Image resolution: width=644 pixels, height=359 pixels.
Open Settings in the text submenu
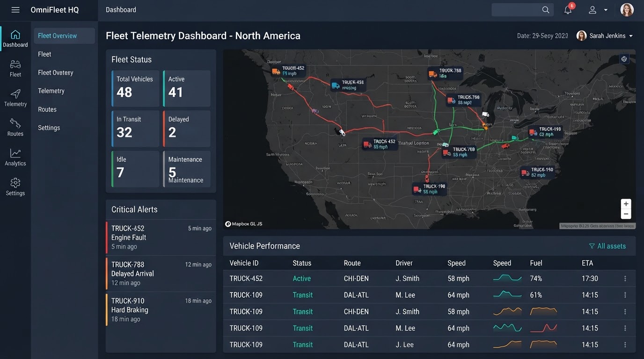pos(49,128)
